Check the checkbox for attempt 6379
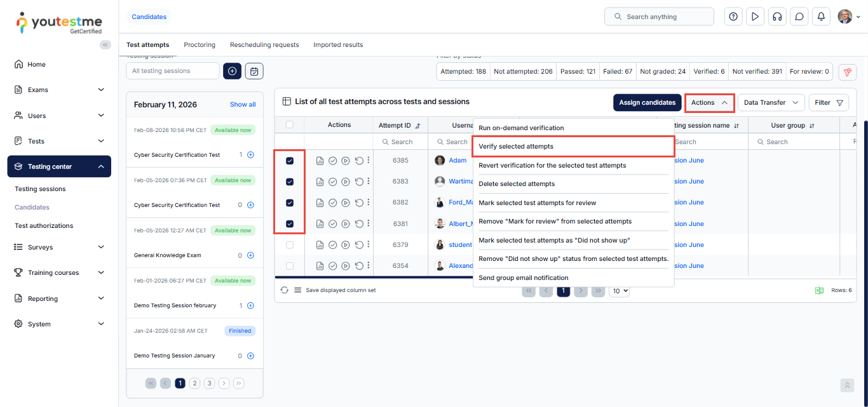The height and width of the screenshot is (407, 868). click(290, 244)
